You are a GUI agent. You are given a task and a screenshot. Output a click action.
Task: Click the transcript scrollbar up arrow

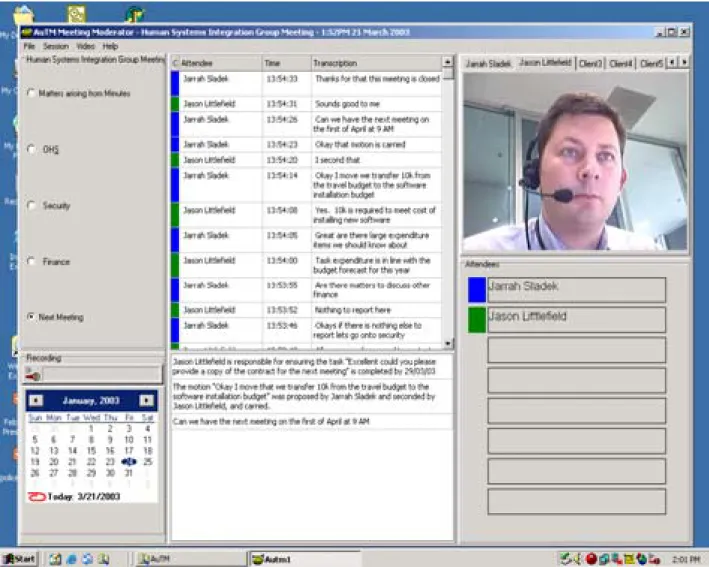(x=448, y=62)
